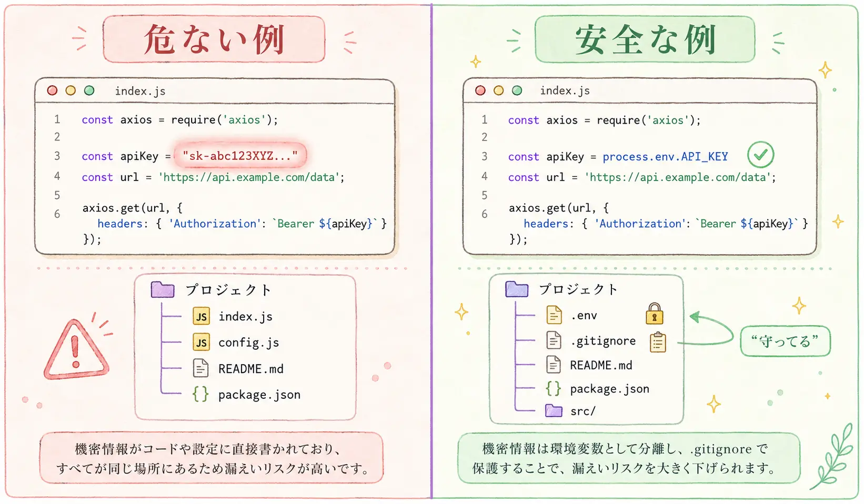
Task: Click the clipboard icon next to .gitignore
Action: click(x=658, y=342)
